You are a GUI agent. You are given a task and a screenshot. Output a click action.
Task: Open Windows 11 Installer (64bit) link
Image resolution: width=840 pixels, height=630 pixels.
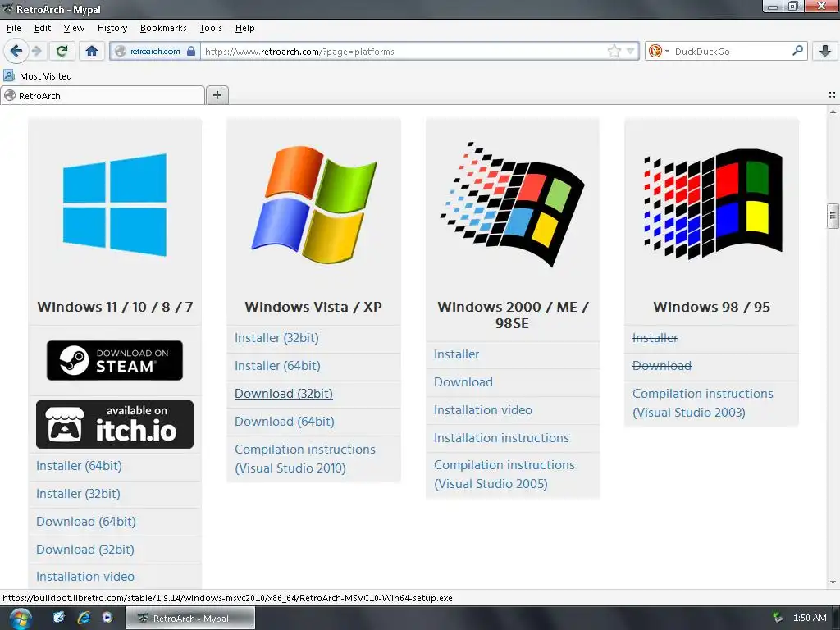(79, 466)
